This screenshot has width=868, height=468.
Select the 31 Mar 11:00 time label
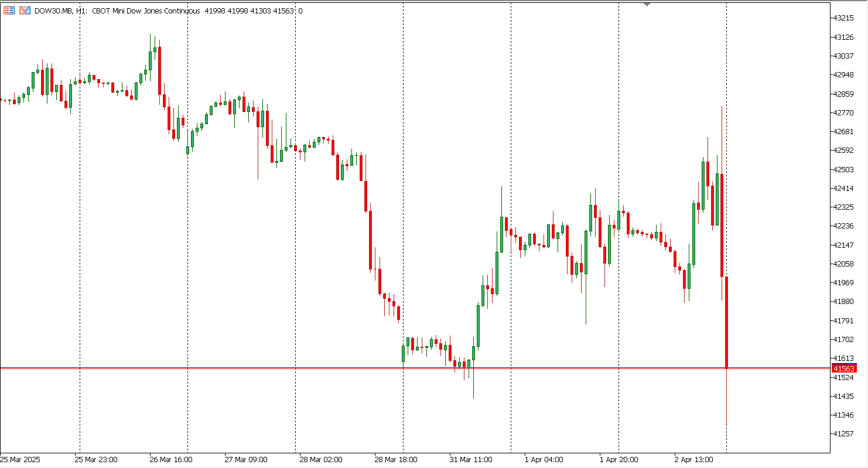[470, 460]
